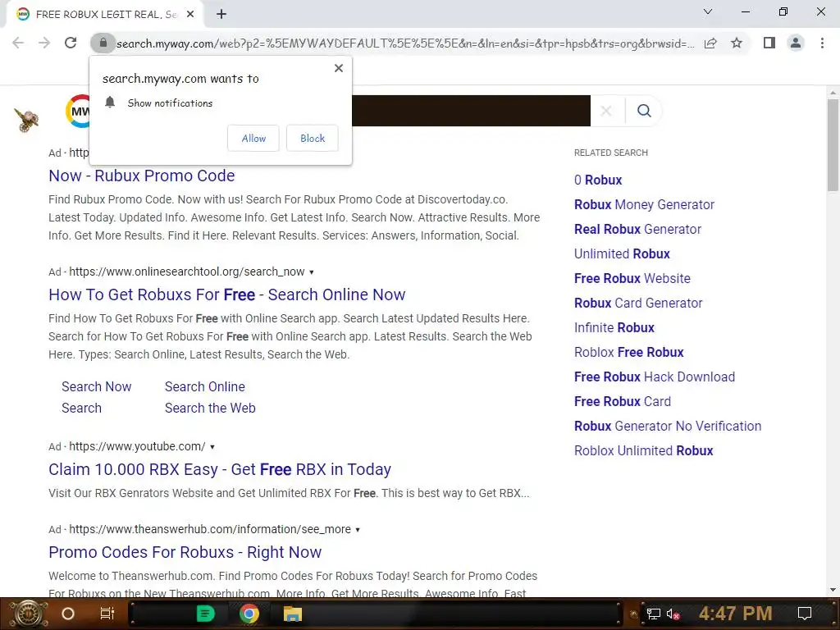Select related search Unlimited Robux
Viewport: 840px width, 630px height.
(x=622, y=254)
